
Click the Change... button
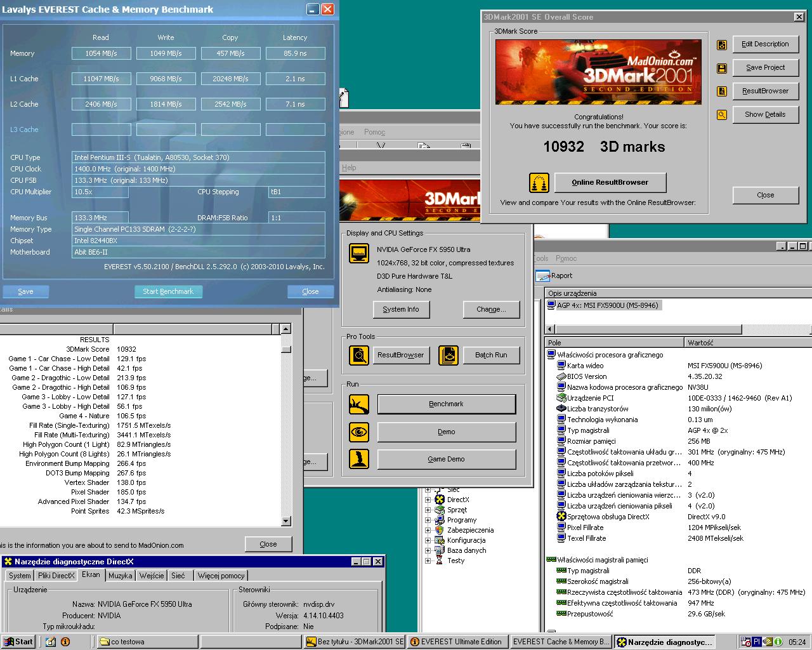point(491,309)
